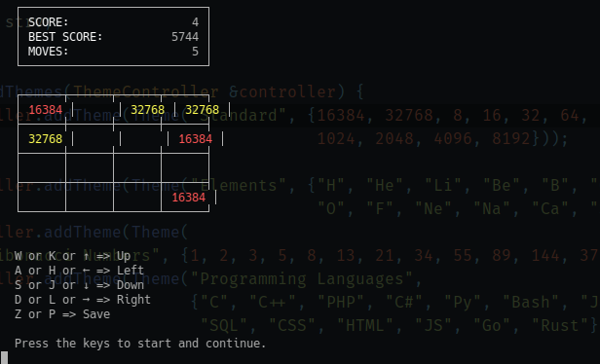
Task: Click the 'Z or P => Save' line
Action: (x=62, y=314)
